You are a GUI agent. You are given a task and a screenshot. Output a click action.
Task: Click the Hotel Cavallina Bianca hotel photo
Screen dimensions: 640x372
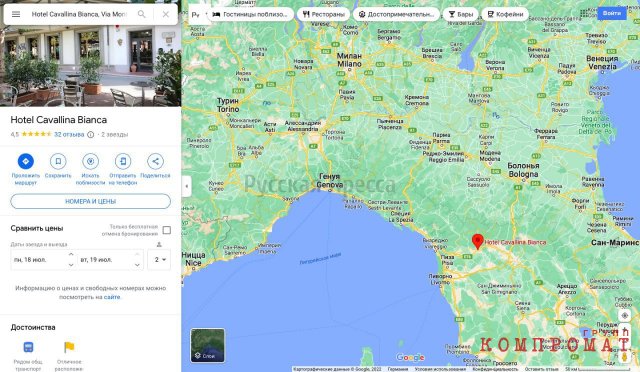[x=91, y=65]
